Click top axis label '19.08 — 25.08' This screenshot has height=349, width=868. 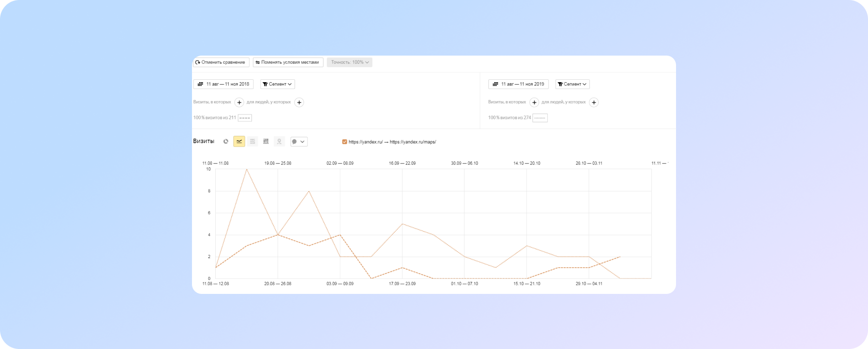tap(278, 163)
